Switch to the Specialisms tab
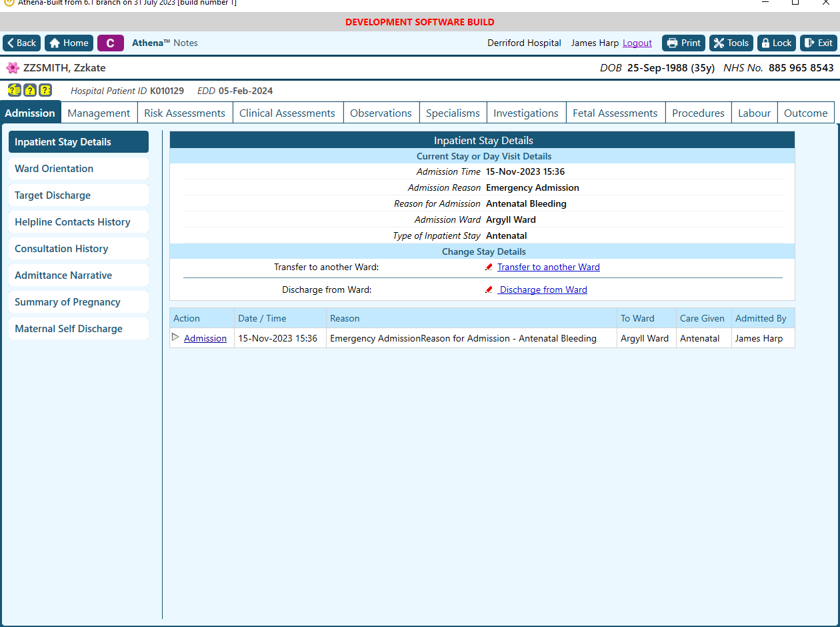Screen dimensions: 840x627 453,113
